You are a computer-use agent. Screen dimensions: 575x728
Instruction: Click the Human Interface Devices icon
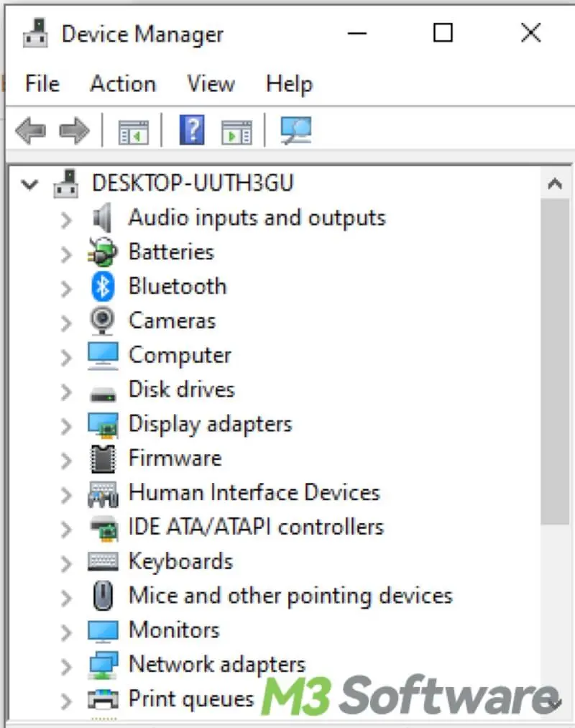point(103,494)
